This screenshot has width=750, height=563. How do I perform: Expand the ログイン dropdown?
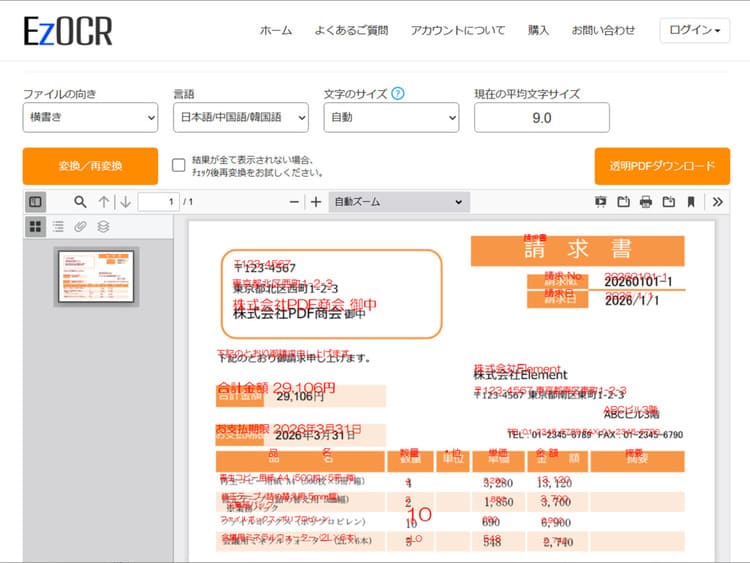(695, 31)
